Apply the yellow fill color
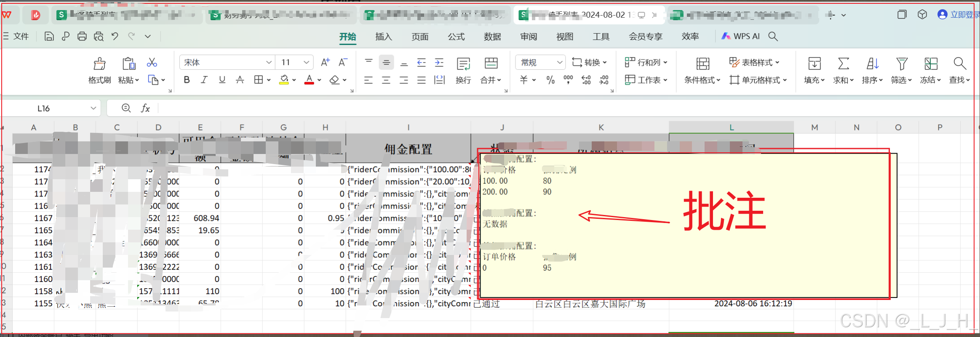980x337 pixels. click(284, 80)
